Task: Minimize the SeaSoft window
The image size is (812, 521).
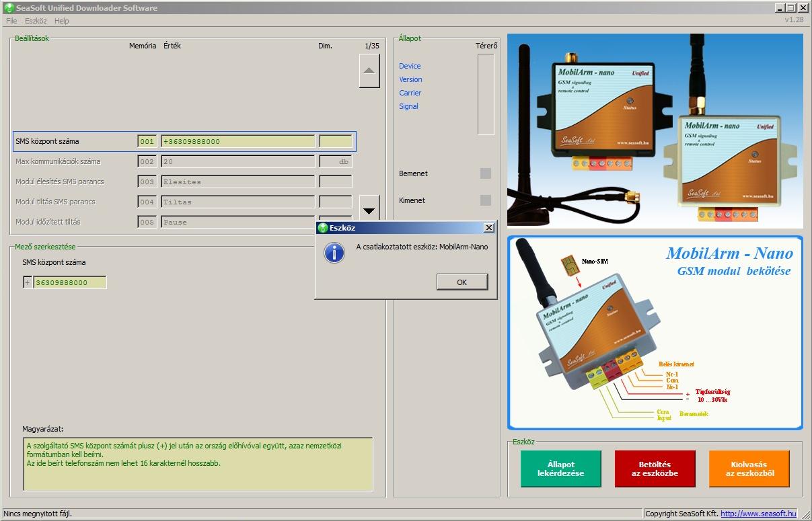Action: coord(779,8)
